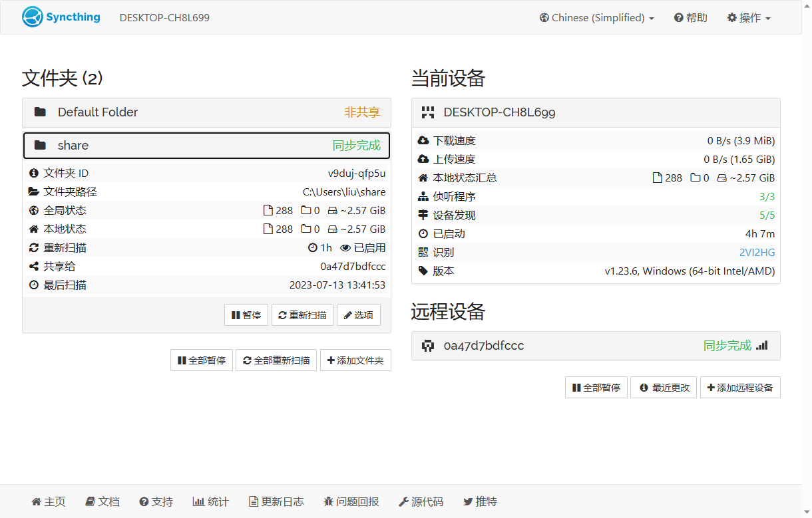Click the 识别 QR code icon
Screen dimensions: 812x518
423,253
